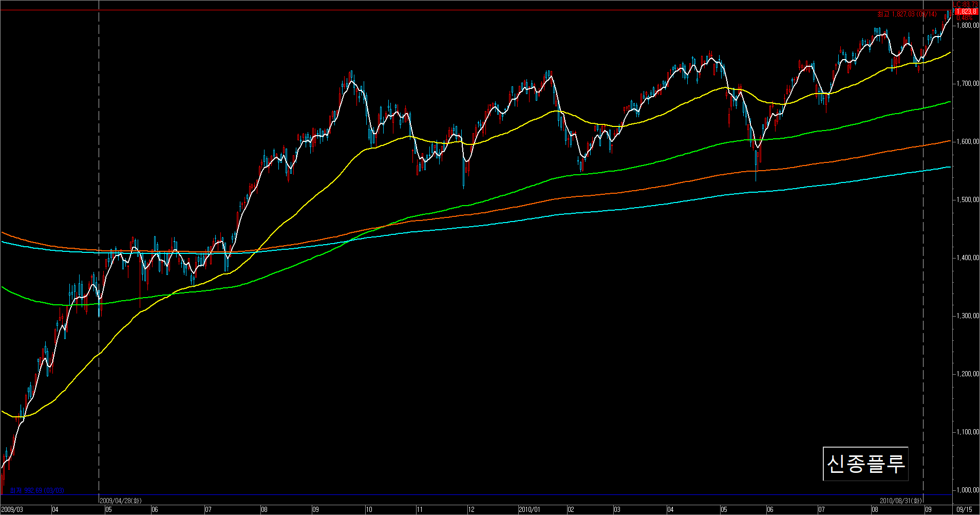Click the 신종플루 label box on the chart
The width and height of the screenshot is (980, 515).
coord(865,464)
